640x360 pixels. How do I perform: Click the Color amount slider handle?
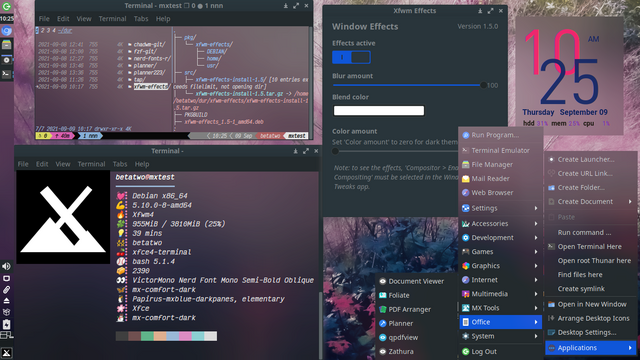point(335,151)
